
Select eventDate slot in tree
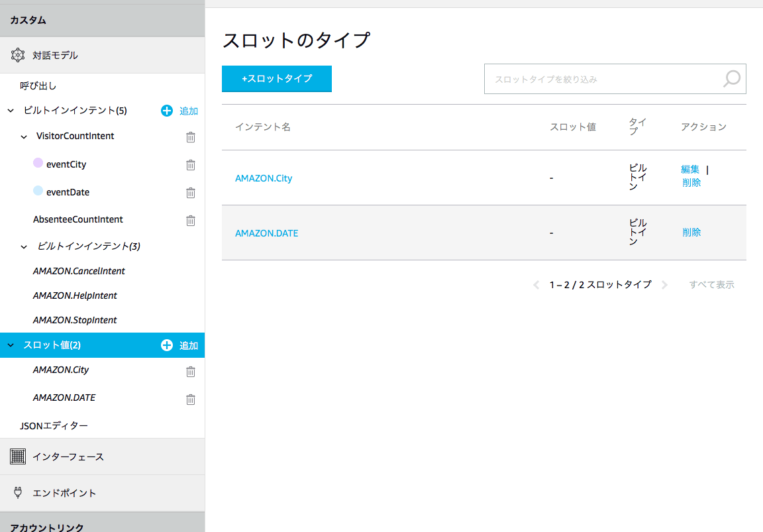point(68,192)
